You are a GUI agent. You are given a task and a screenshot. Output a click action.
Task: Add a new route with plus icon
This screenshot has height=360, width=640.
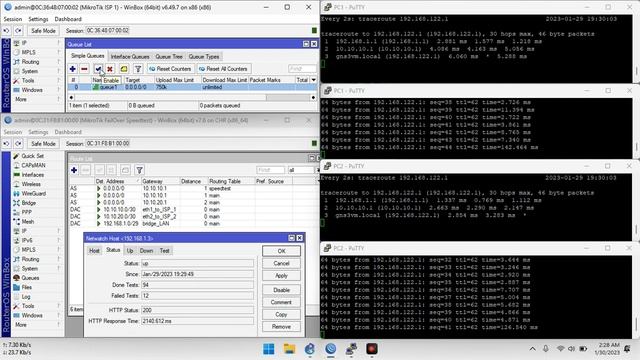[74, 170]
